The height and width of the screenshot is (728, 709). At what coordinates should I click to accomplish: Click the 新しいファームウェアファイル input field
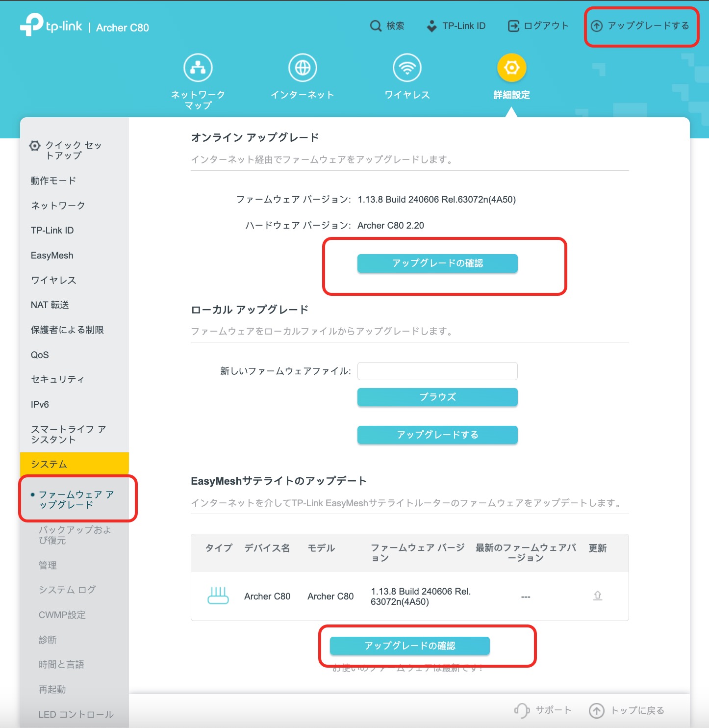(x=437, y=371)
